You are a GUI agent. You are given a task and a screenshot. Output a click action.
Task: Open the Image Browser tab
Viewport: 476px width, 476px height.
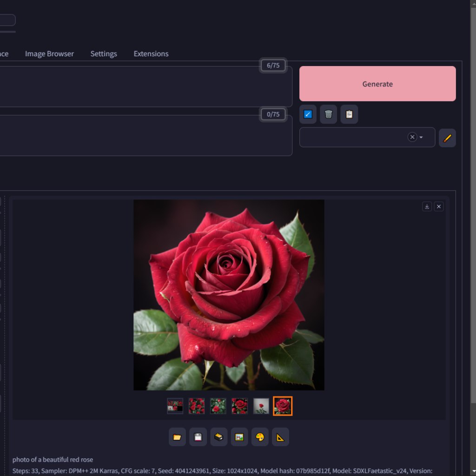coord(49,54)
